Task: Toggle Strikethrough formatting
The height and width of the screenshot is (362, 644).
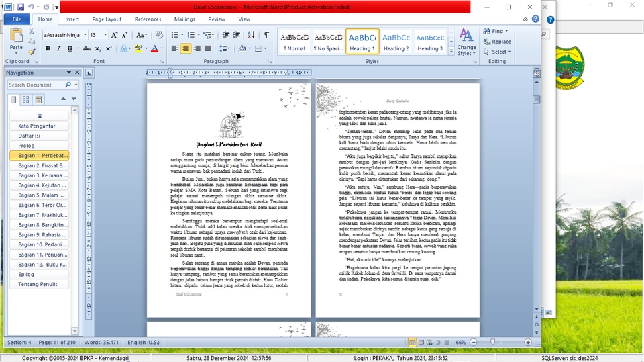Action: tap(87, 48)
